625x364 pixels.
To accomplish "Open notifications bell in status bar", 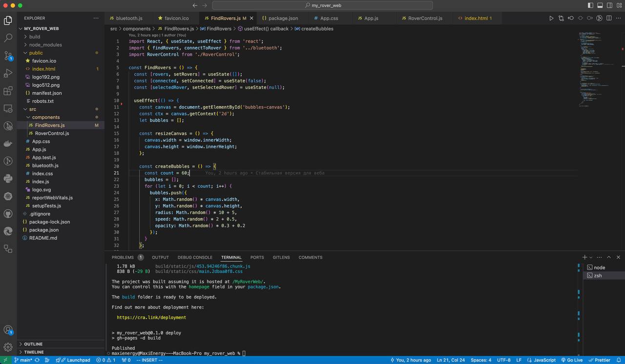I will point(618,360).
